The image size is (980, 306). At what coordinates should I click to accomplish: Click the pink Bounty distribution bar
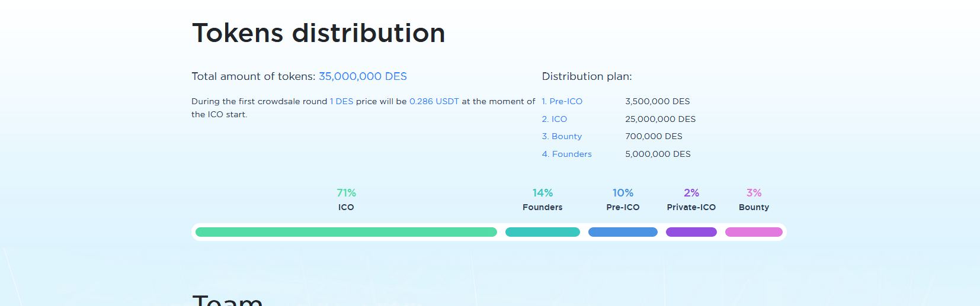tap(754, 232)
